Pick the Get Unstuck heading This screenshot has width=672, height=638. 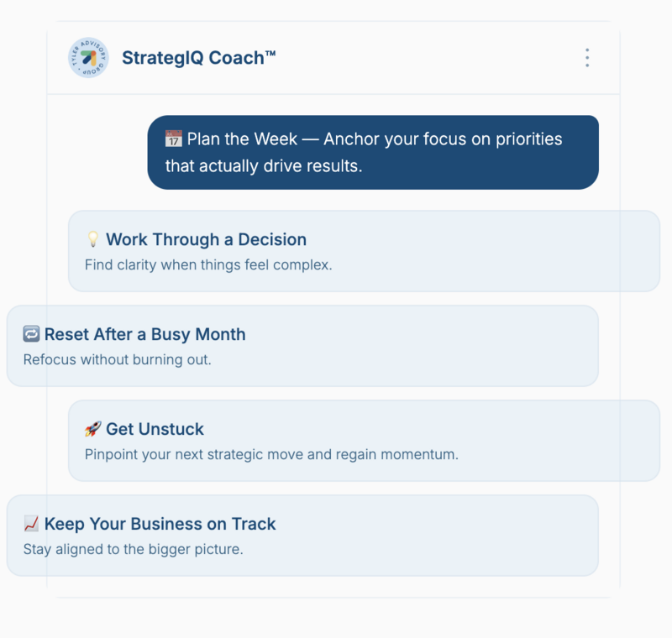pos(155,430)
